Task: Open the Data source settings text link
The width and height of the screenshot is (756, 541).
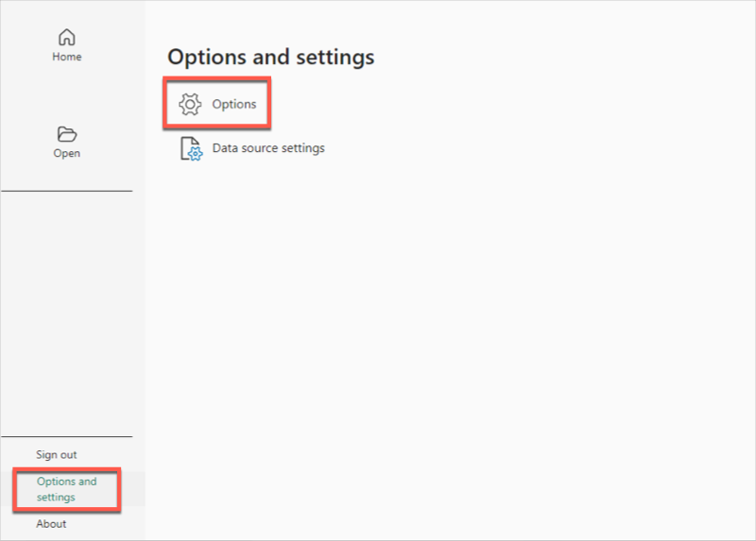Action: (268, 148)
